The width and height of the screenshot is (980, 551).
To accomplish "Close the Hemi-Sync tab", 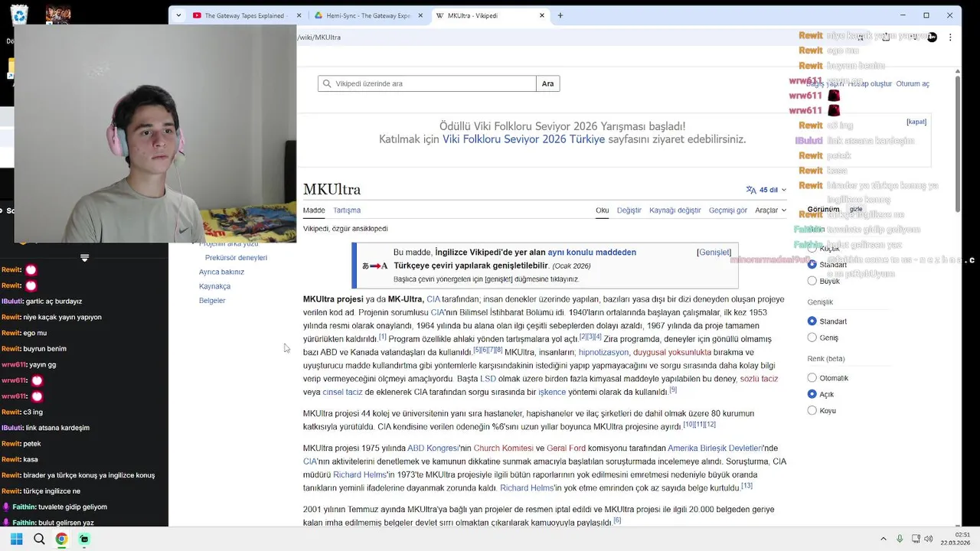I will click(x=420, y=15).
